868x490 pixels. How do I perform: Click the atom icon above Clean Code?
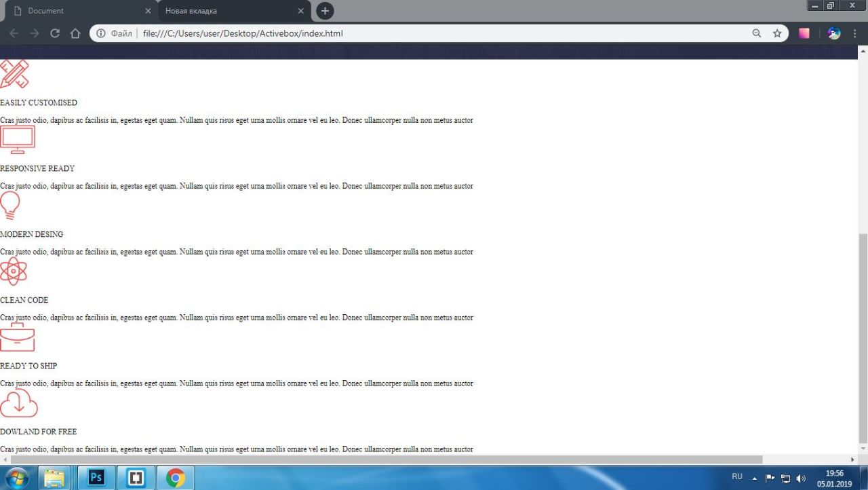pyautogui.click(x=14, y=271)
